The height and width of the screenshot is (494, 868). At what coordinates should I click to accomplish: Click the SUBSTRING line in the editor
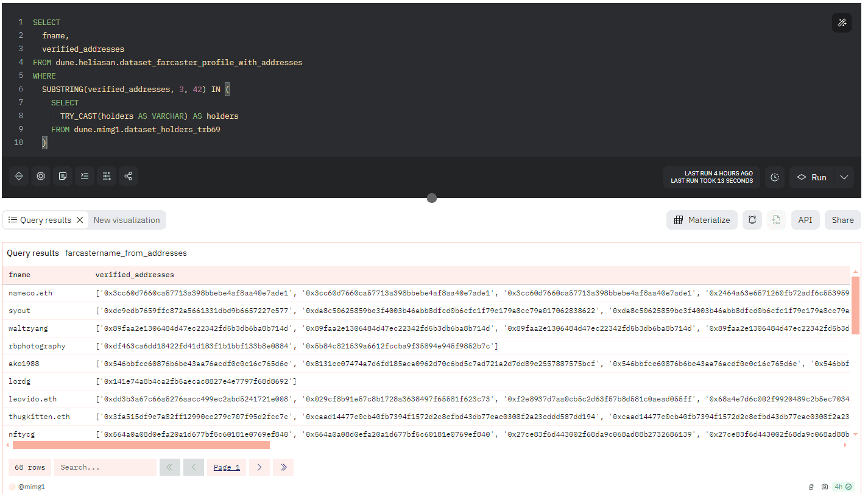pyautogui.click(x=136, y=89)
